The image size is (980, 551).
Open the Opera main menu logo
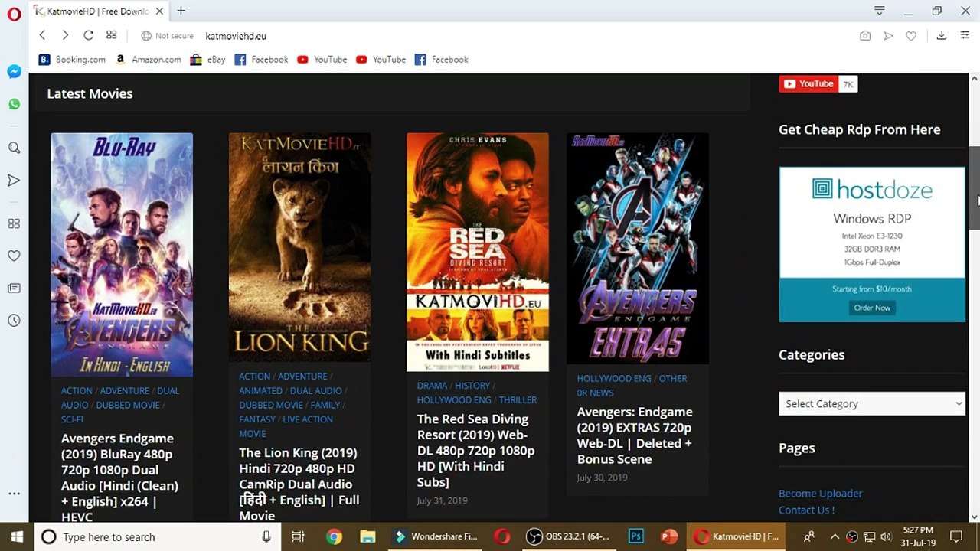[14, 14]
